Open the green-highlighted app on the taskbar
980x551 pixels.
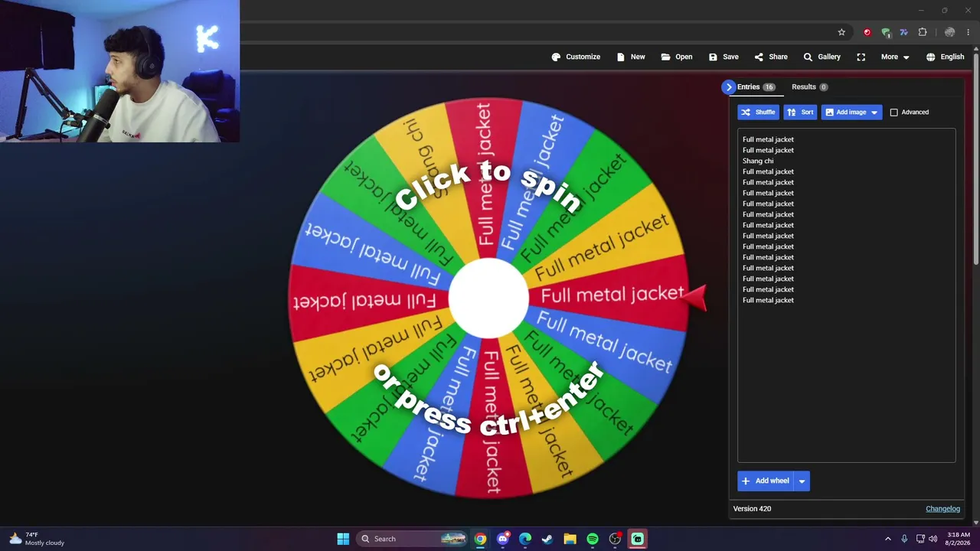[637, 539]
